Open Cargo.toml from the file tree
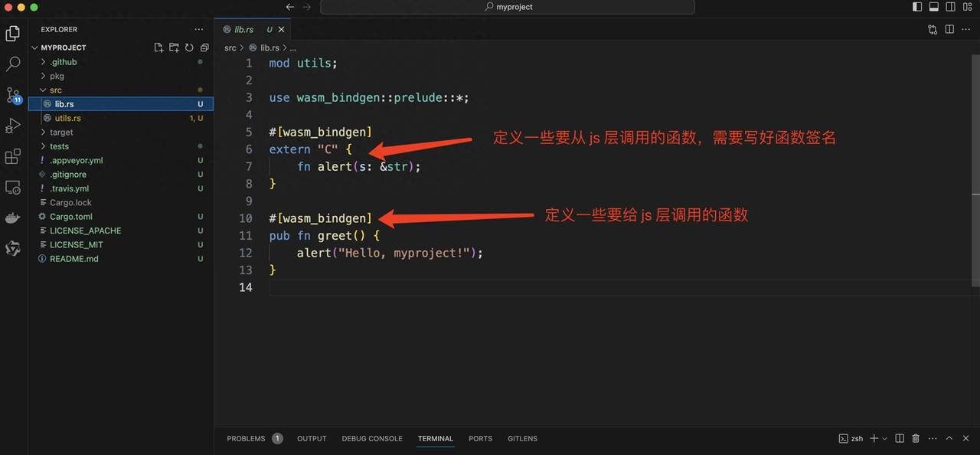This screenshot has width=980, height=455. click(70, 217)
